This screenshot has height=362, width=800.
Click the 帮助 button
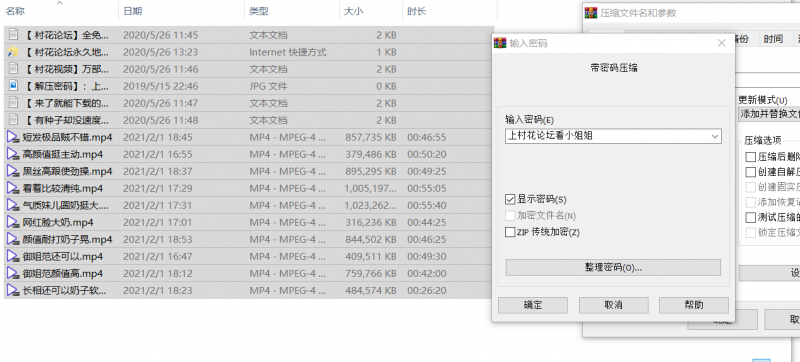pos(694,305)
